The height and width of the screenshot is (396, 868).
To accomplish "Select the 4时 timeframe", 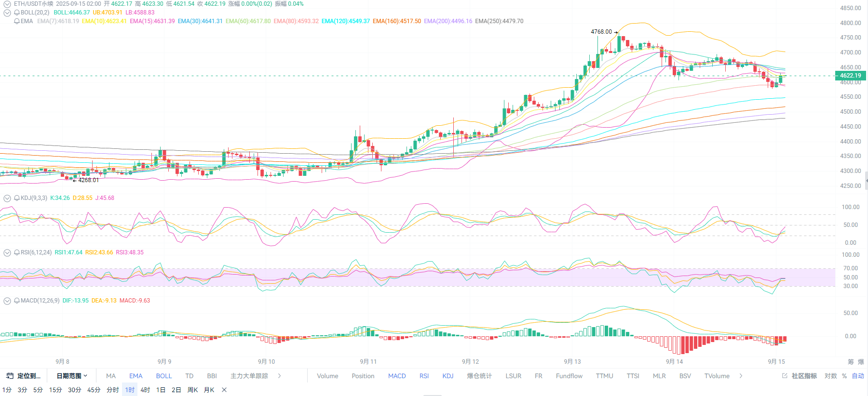I will coord(145,390).
